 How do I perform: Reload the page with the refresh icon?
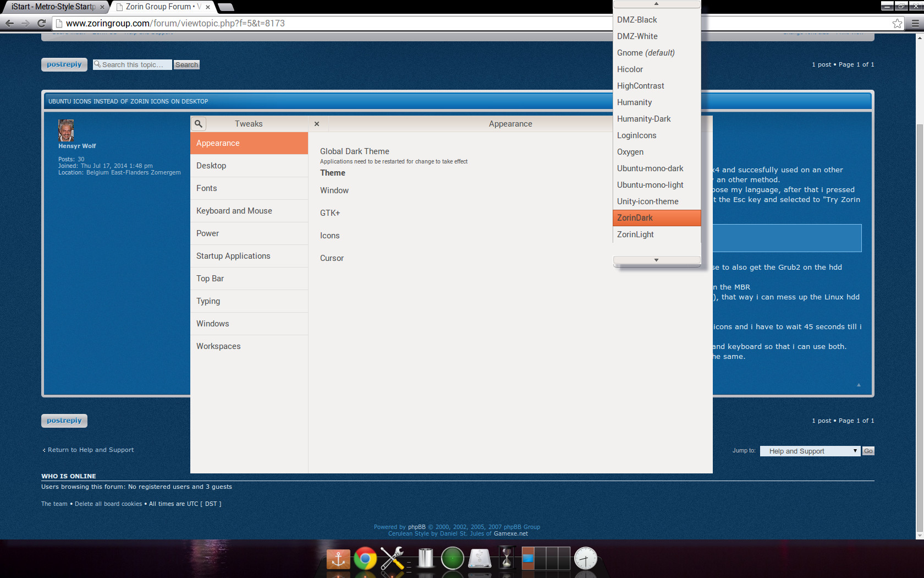coord(41,23)
